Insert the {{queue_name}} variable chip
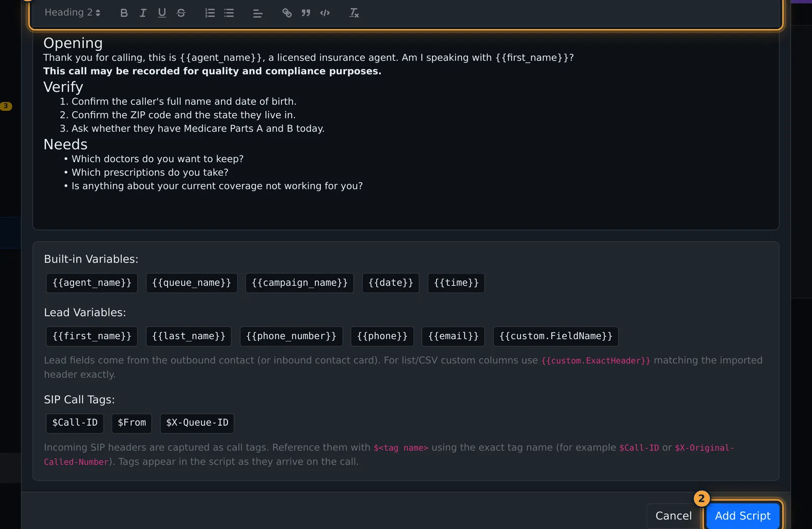 [x=191, y=283]
